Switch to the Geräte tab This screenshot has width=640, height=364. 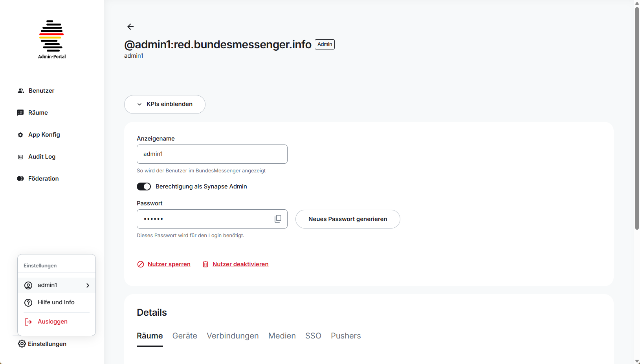(x=185, y=336)
